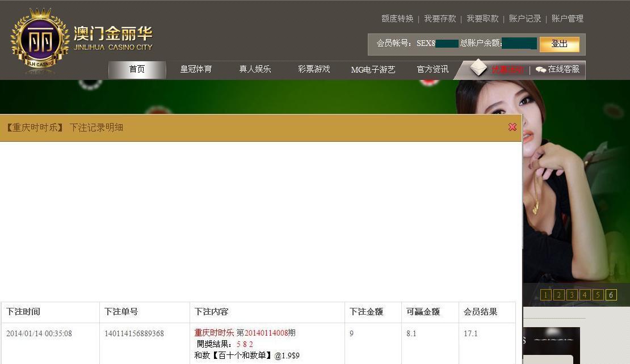
Task: Click the 【重庆时时乐】下注记录明细 title text
Action: [65, 128]
